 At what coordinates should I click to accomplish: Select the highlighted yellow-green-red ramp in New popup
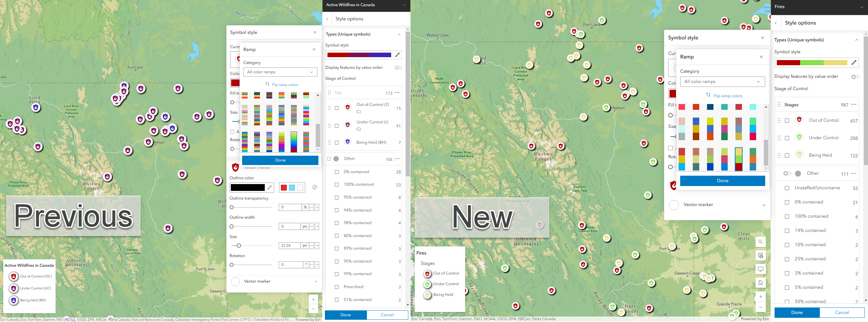(738, 159)
